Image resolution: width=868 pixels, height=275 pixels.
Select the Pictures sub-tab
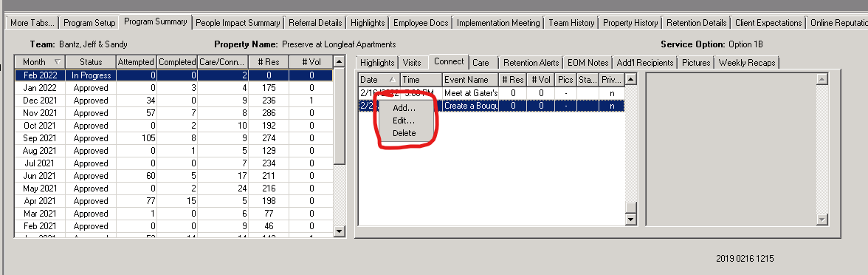[x=696, y=63]
